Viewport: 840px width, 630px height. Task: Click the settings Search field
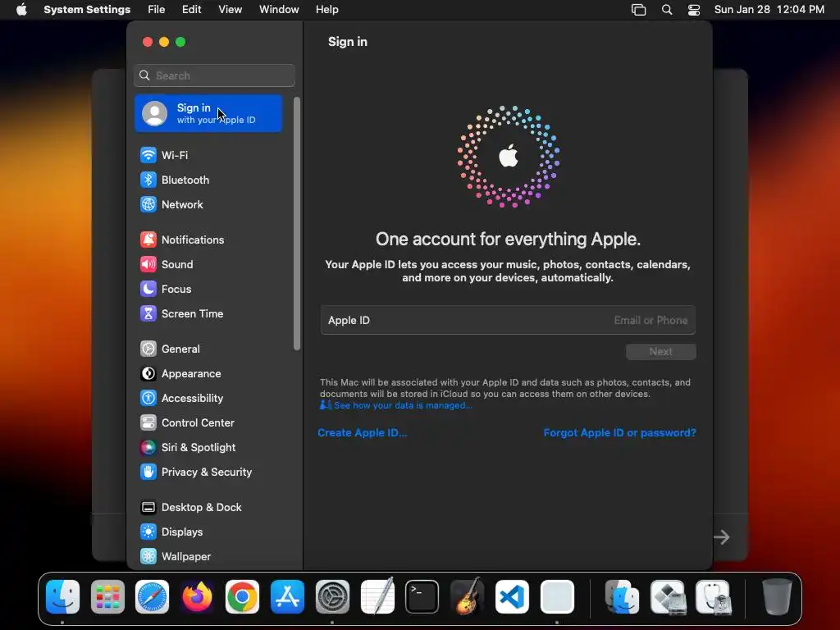214,75
